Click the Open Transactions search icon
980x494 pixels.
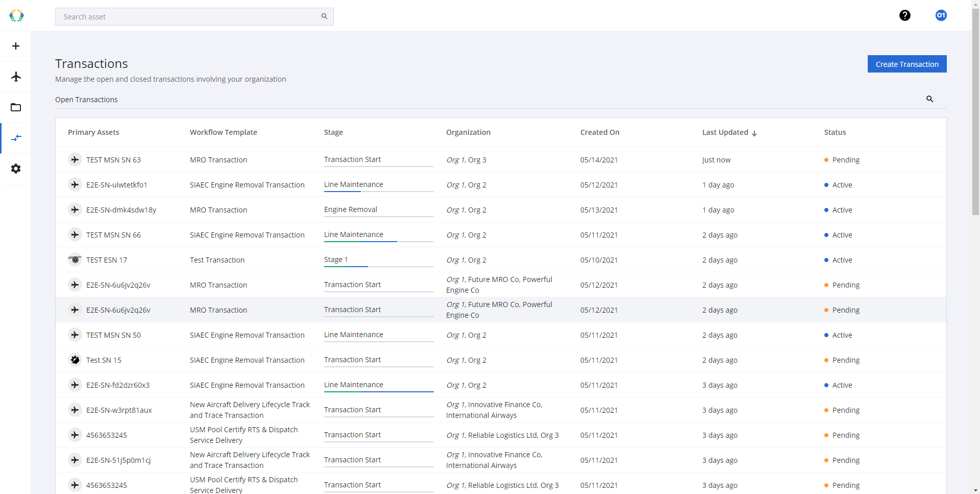coord(929,99)
